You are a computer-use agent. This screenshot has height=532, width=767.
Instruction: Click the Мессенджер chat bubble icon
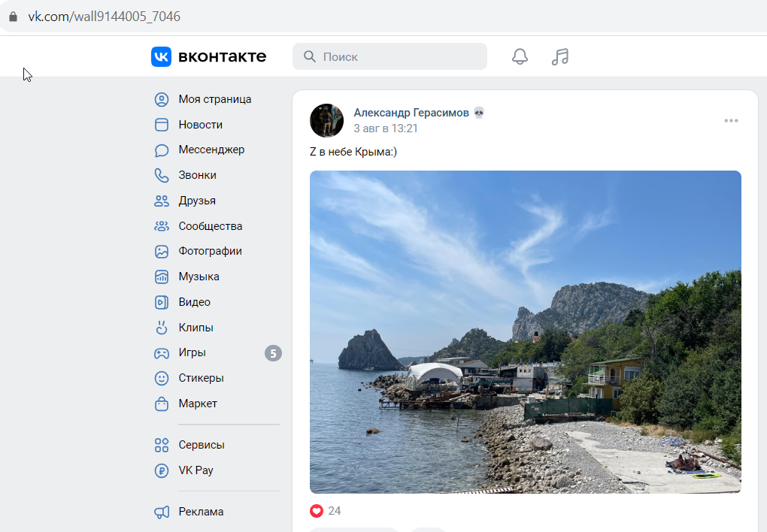pos(162,150)
